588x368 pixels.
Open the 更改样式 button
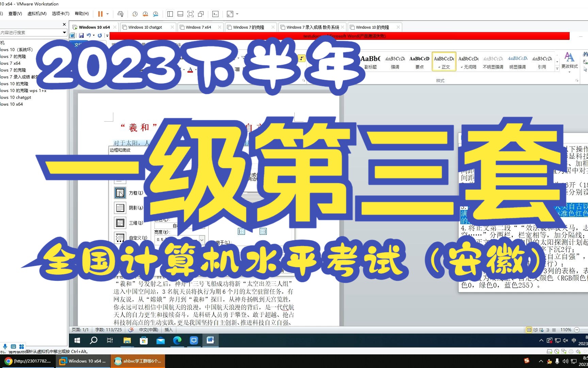pyautogui.click(x=570, y=62)
